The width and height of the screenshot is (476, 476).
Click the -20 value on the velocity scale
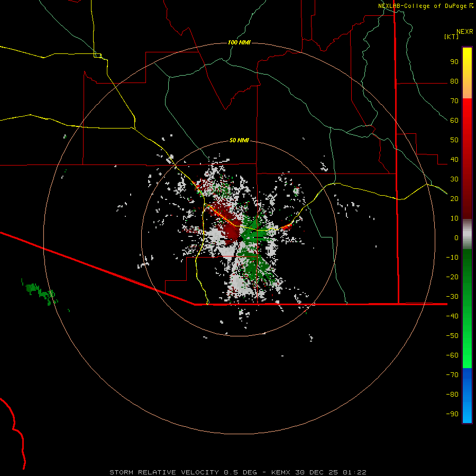pyautogui.click(x=452, y=277)
